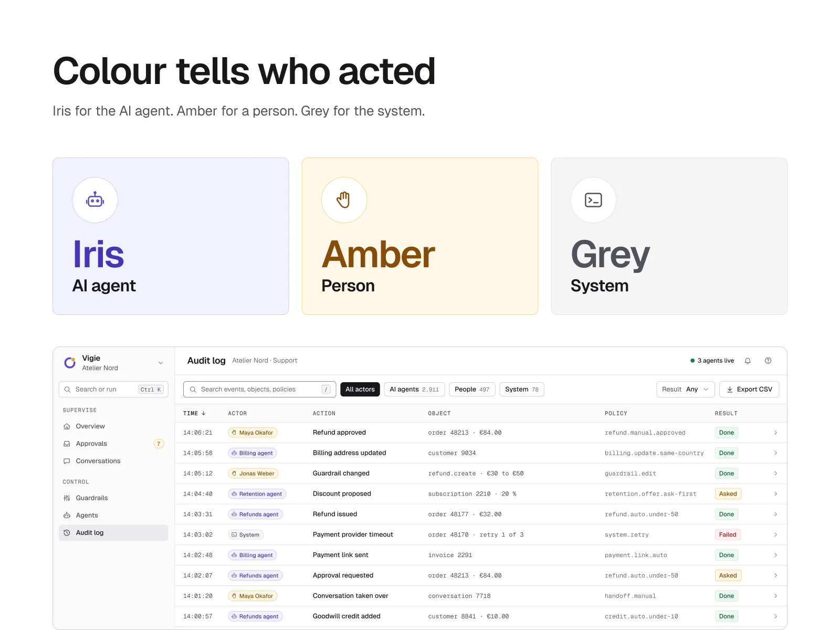Click the Failed result badge

(x=728, y=534)
